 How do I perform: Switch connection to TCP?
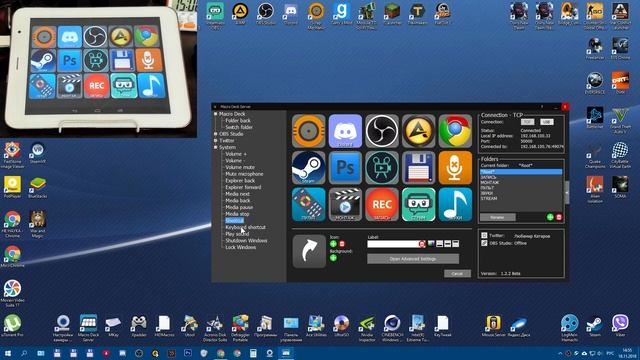click(x=527, y=122)
